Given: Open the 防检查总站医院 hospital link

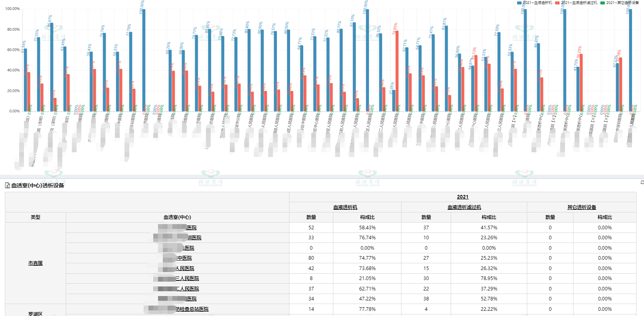Looking at the screenshot, I should (192, 309).
